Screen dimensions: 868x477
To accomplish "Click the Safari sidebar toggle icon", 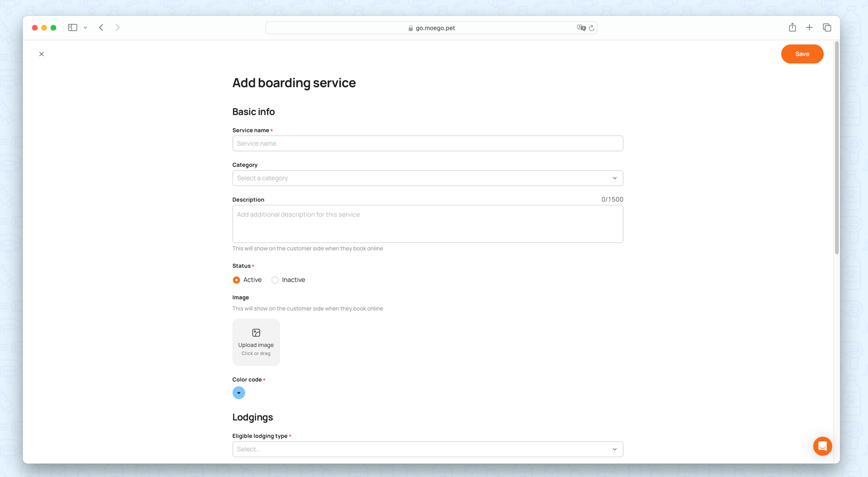I will 72,28.
